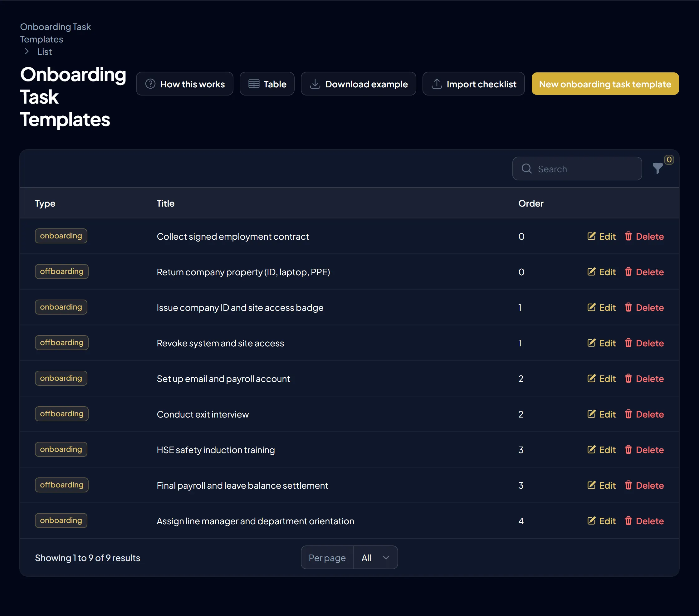Click the Order column header
The width and height of the screenshot is (699, 616).
tap(530, 203)
